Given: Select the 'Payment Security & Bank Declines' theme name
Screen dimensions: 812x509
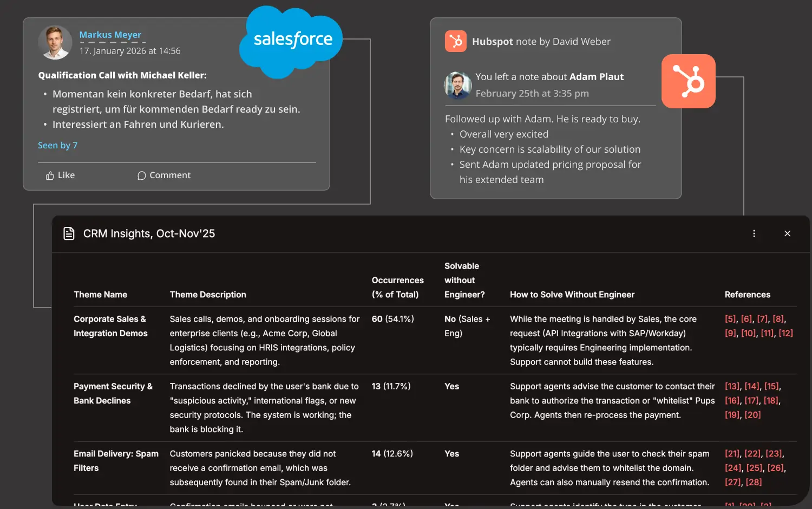Looking at the screenshot, I should [x=113, y=393].
